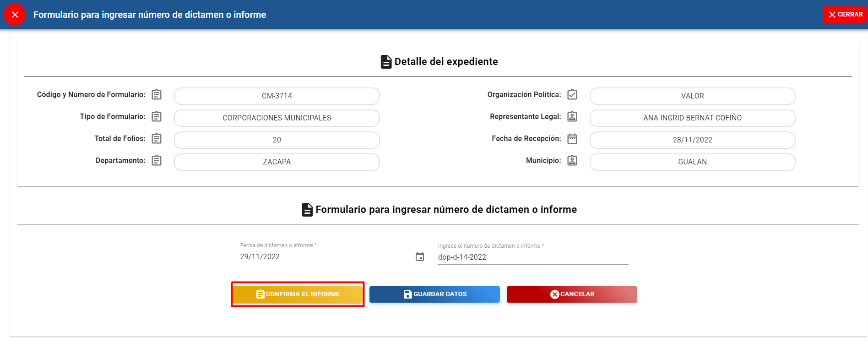Image resolution: width=868 pixels, height=359 pixels.
Task: Click the clipboard icon beside Código y Número de Formulario
Action: 157,95
